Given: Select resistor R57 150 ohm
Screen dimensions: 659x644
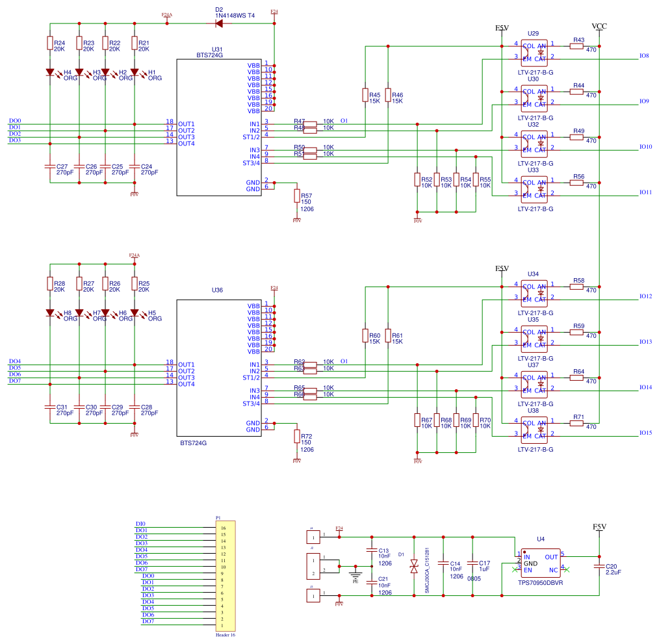Looking at the screenshot, I should click(297, 196).
